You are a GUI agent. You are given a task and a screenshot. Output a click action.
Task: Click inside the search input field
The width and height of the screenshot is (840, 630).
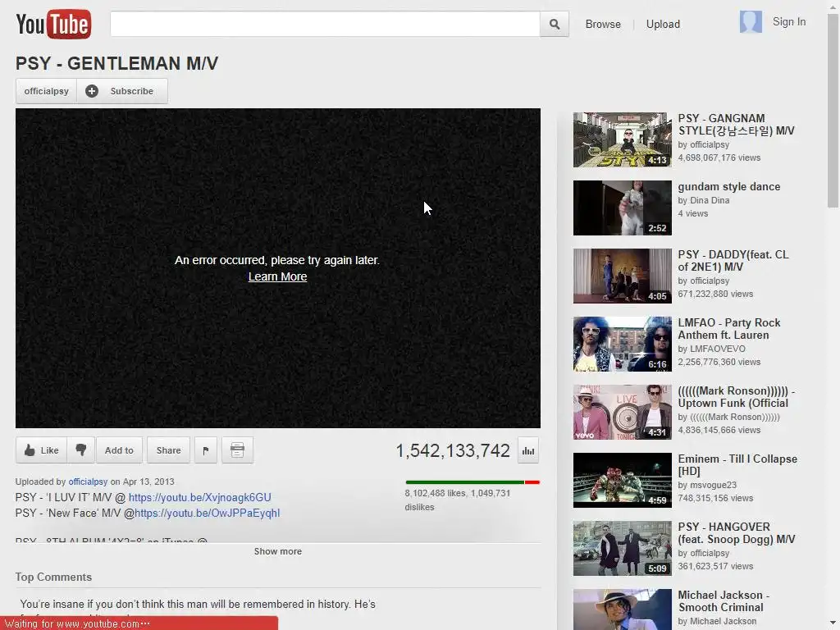(x=325, y=24)
